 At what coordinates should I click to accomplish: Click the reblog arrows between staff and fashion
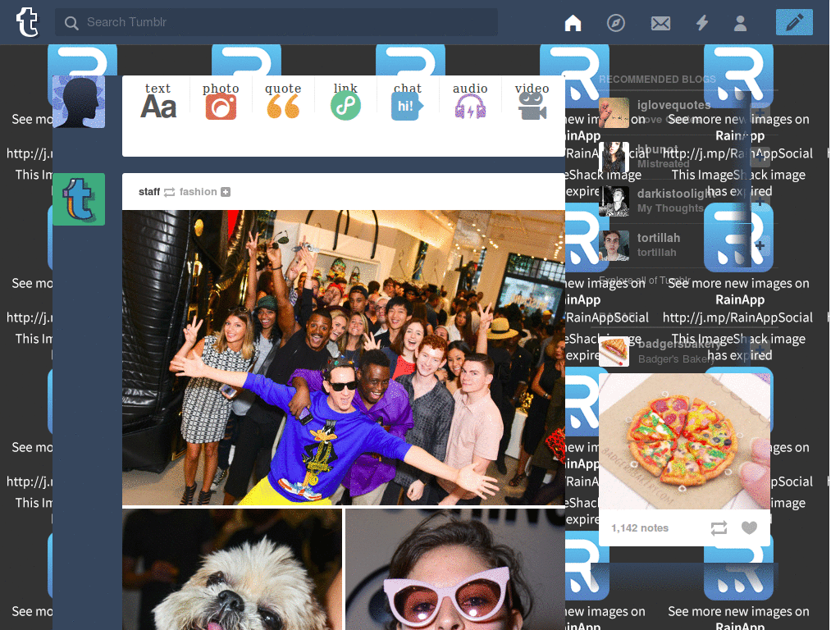169,192
